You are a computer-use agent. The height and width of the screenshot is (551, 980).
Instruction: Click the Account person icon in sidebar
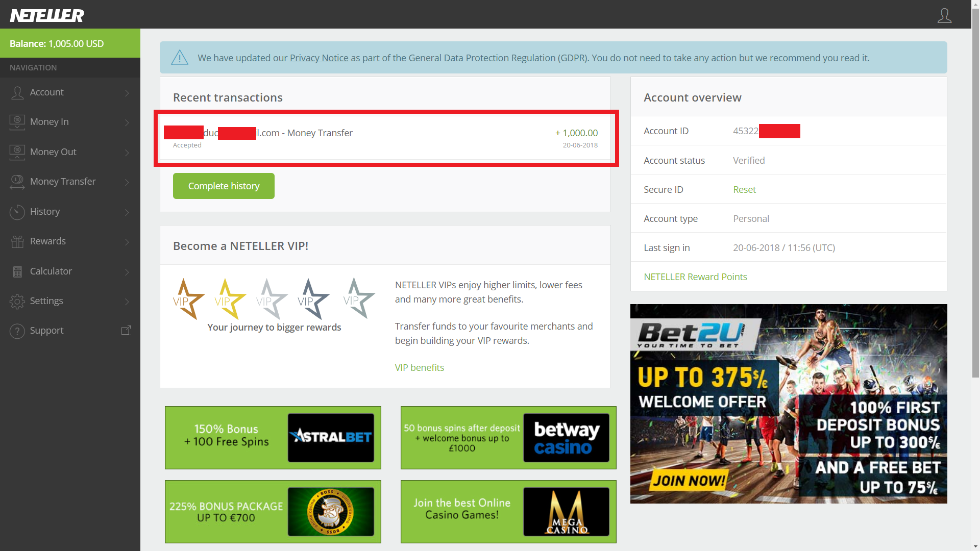(x=17, y=92)
